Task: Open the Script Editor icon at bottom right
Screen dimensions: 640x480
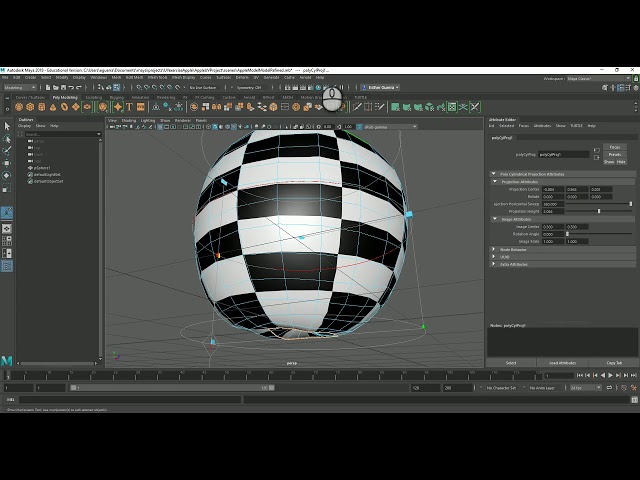Action: [634, 400]
